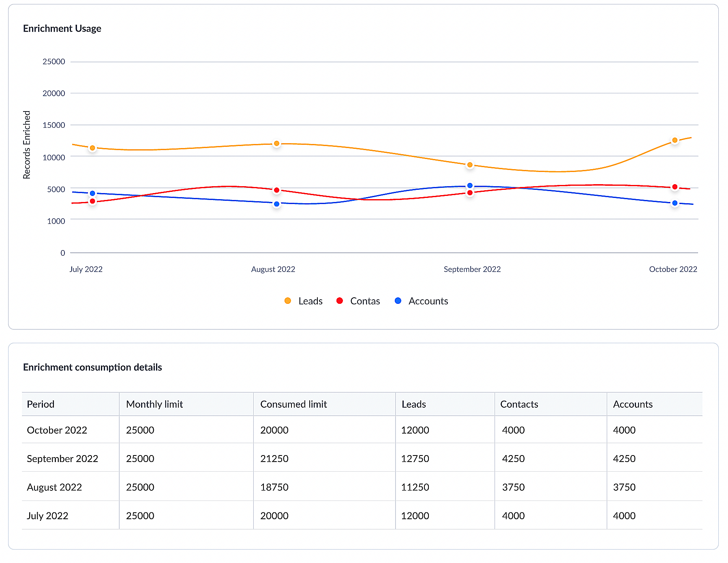The width and height of the screenshot is (728, 563).
Task: Select the blue Accounts point for July 2022
Action: tap(92, 193)
